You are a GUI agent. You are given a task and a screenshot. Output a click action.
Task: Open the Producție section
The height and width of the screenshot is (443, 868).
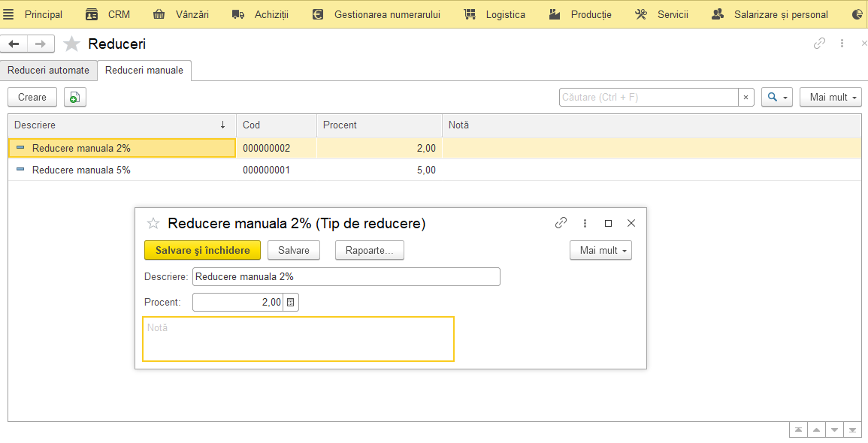coord(591,14)
